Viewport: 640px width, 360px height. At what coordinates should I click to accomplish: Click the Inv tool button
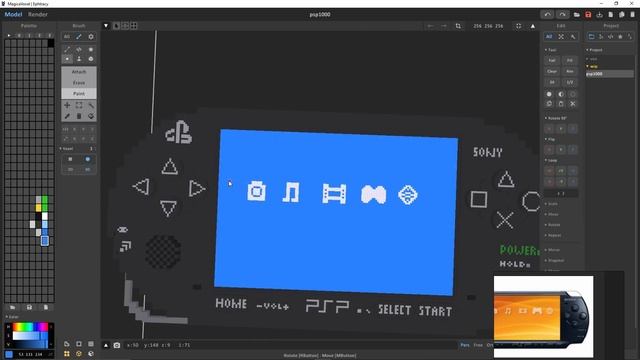point(570,71)
